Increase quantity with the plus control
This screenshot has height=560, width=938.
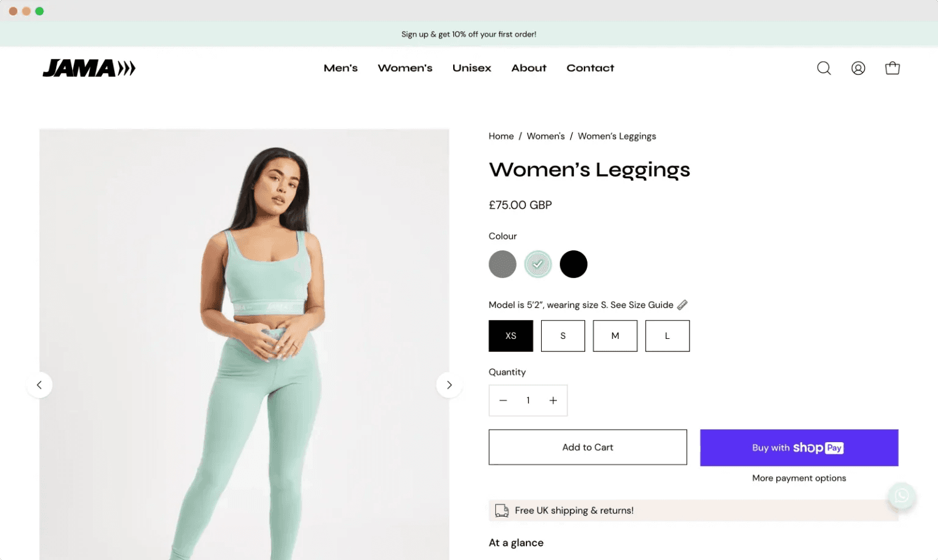point(553,400)
